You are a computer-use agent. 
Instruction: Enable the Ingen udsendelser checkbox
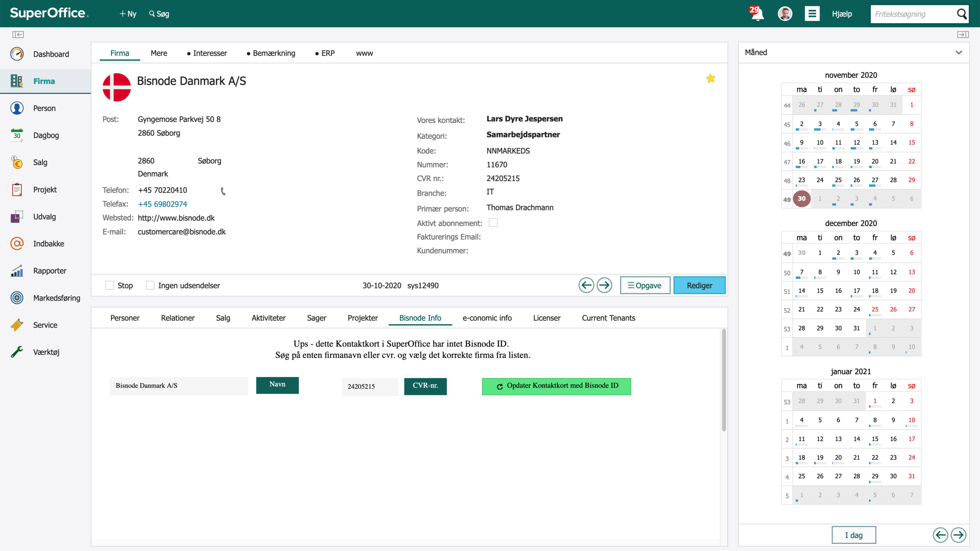pyautogui.click(x=150, y=285)
